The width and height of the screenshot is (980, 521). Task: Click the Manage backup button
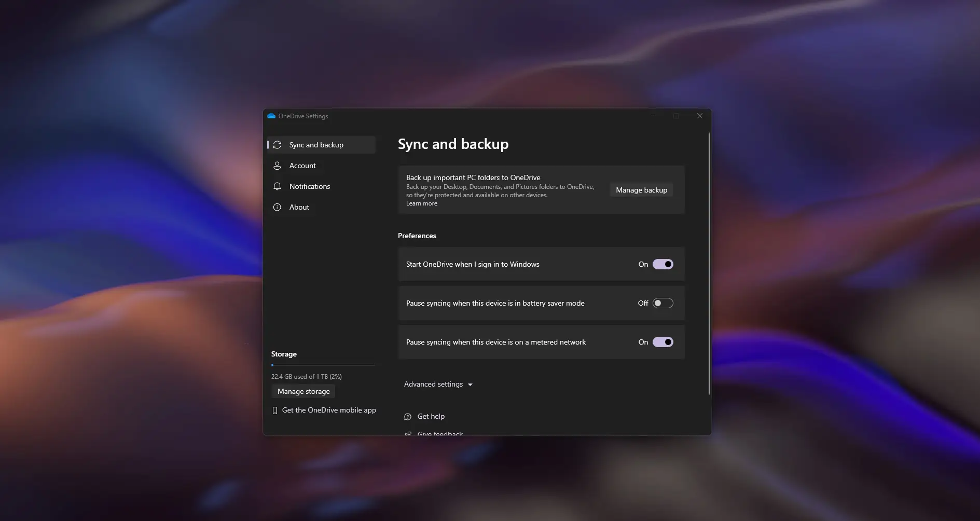point(641,190)
